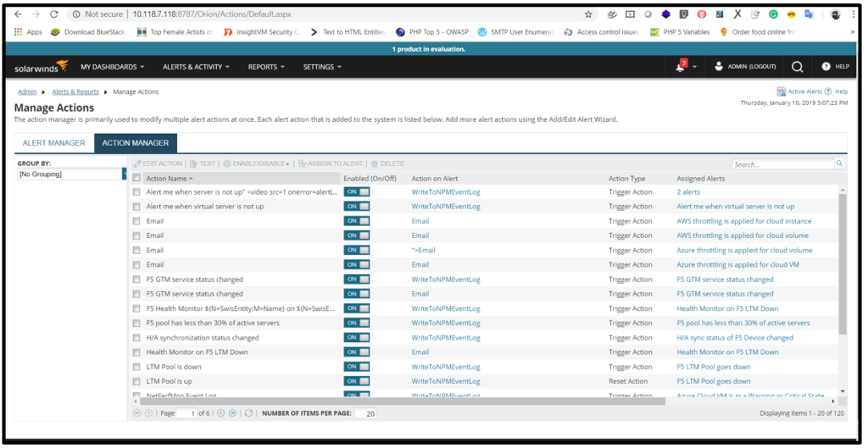This screenshot has height=448, width=868.
Task: Open bookmarks overflow chevron
Action: pos(852,32)
